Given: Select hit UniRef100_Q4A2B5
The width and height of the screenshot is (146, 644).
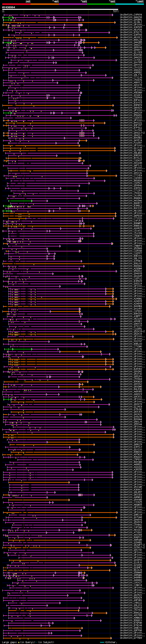Looking at the screenshot, I should click(131, 42).
